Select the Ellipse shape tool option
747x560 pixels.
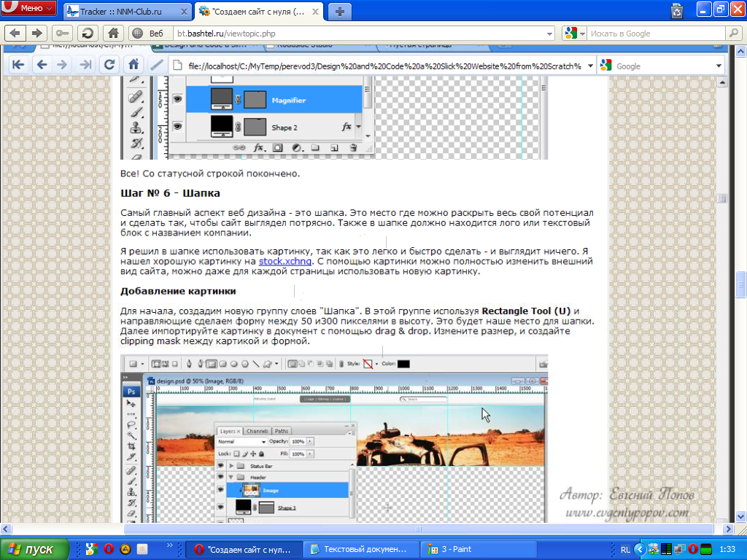[x=234, y=364]
